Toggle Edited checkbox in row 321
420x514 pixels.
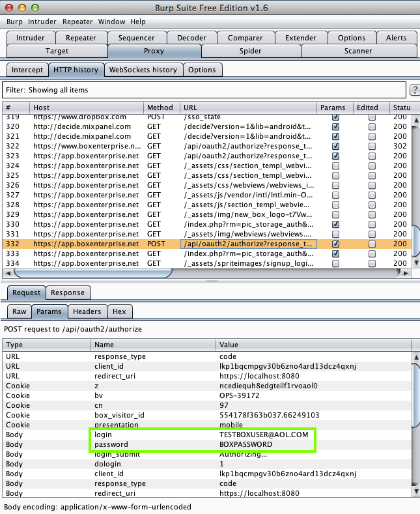click(x=372, y=136)
